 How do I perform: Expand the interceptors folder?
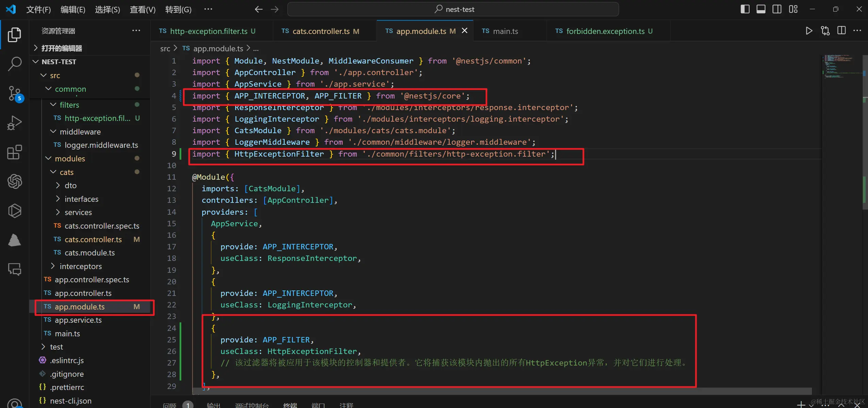[90, 266]
